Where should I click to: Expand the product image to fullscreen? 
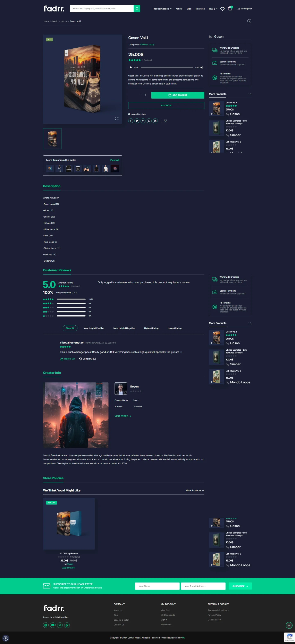117,118
